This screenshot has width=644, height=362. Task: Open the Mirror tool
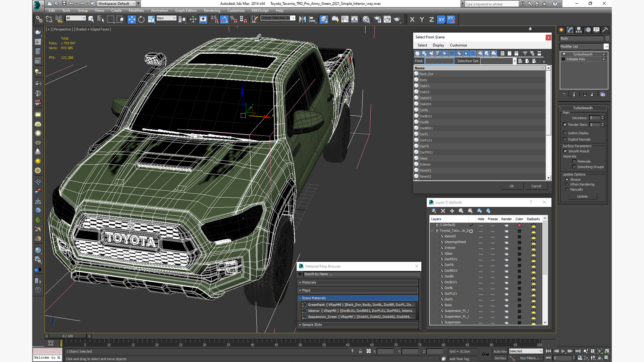point(303,19)
